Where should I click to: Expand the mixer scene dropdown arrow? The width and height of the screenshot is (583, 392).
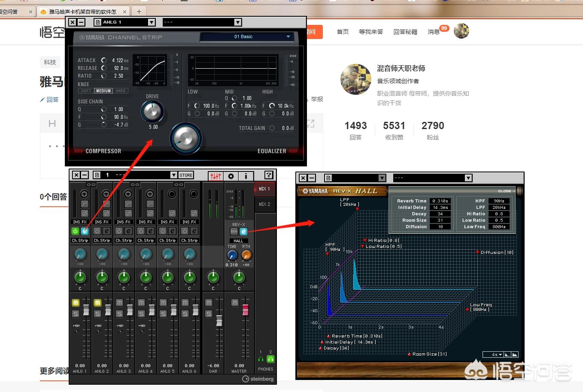point(173,175)
